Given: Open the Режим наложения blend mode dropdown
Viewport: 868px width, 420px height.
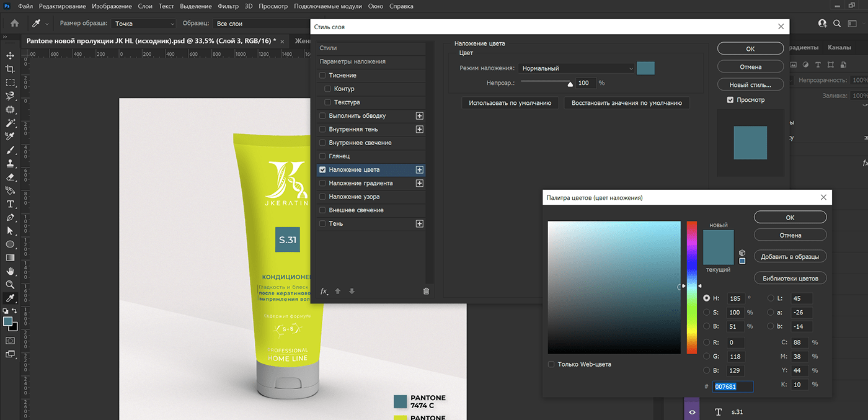Looking at the screenshot, I should 577,68.
